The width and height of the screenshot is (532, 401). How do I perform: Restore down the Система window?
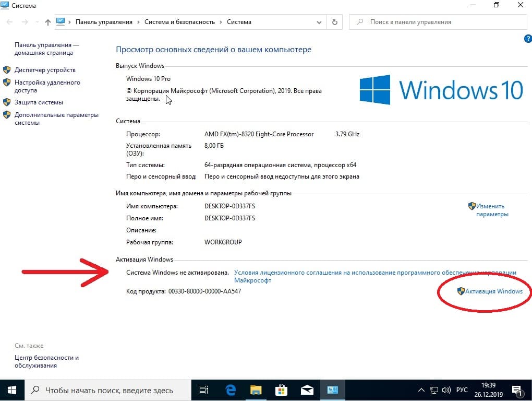[x=497, y=5]
